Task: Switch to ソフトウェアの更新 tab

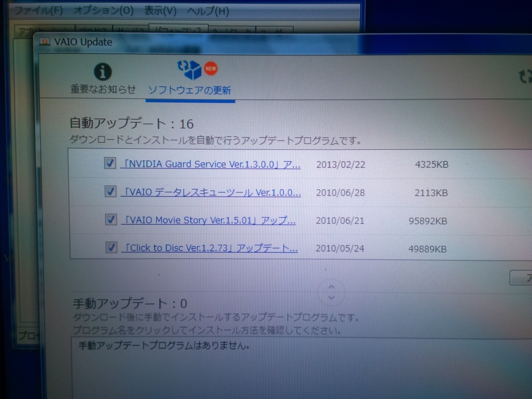Action: (189, 90)
